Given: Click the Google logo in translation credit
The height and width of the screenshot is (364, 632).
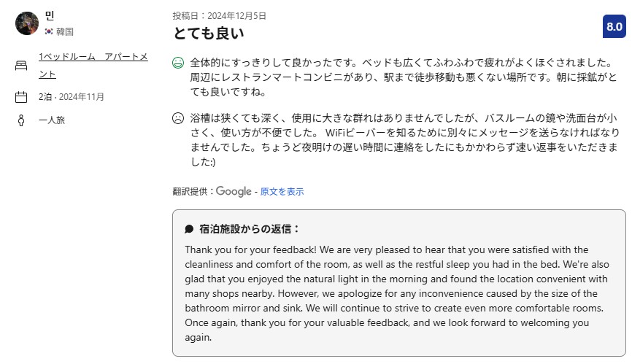Looking at the screenshot, I should tap(234, 191).
